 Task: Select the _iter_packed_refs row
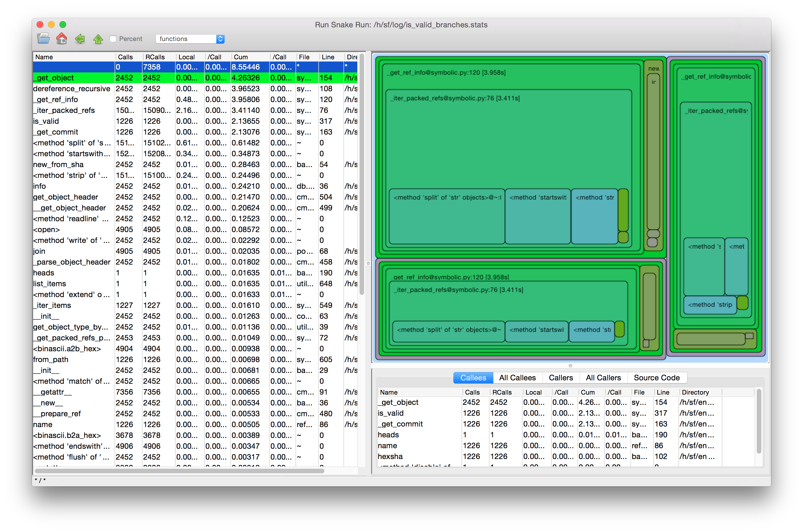pos(64,110)
